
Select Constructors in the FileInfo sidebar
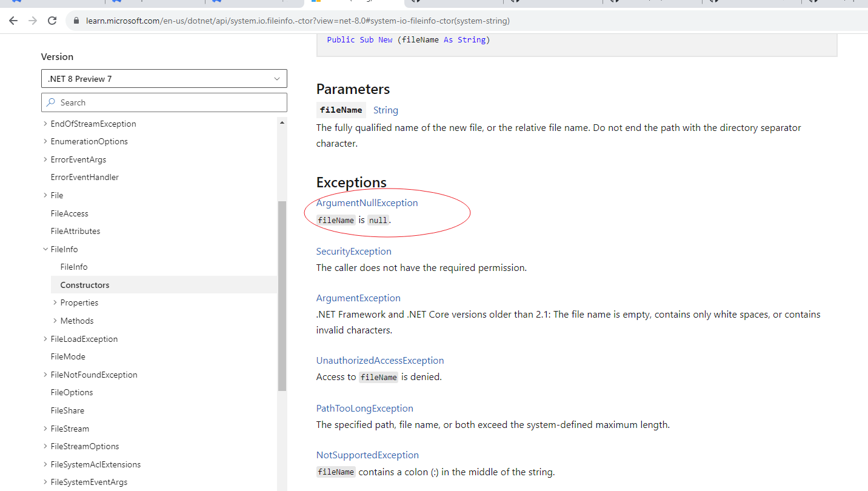pyautogui.click(x=84, y=284)
